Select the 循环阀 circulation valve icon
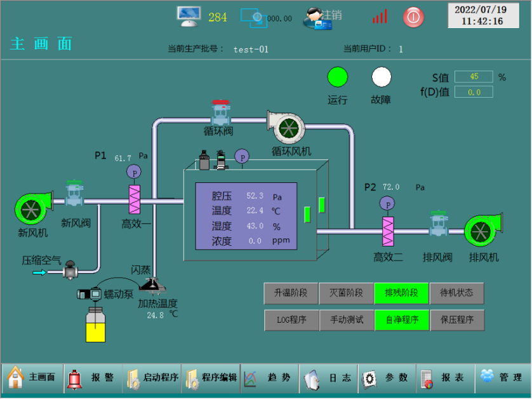Viewport: 532px width, 399px height. [221, 113]
